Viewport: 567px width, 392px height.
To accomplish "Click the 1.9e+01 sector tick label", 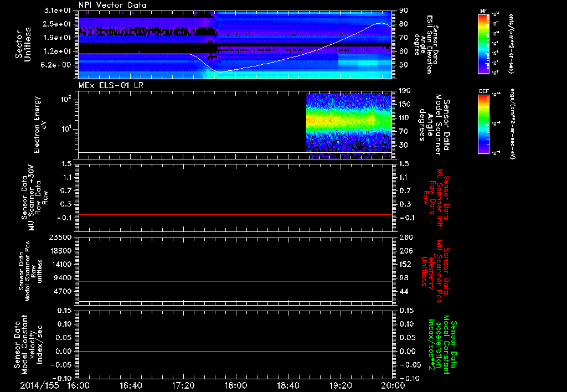I will (x=56, y=38).
